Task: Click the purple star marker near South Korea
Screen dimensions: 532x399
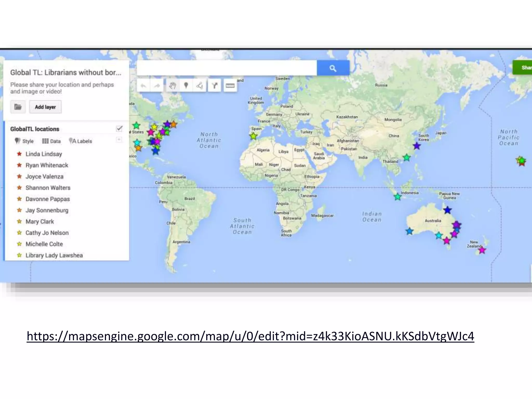Action: (417, 146)
